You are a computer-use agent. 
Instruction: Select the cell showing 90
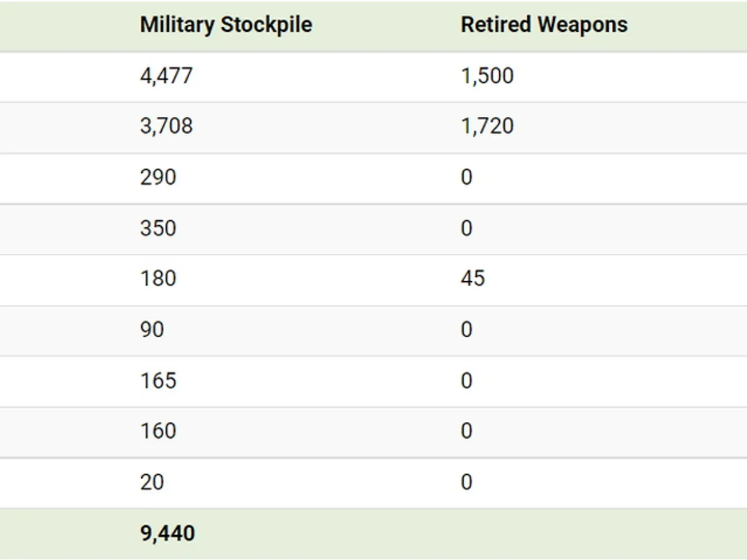click(x=152, y=329)
